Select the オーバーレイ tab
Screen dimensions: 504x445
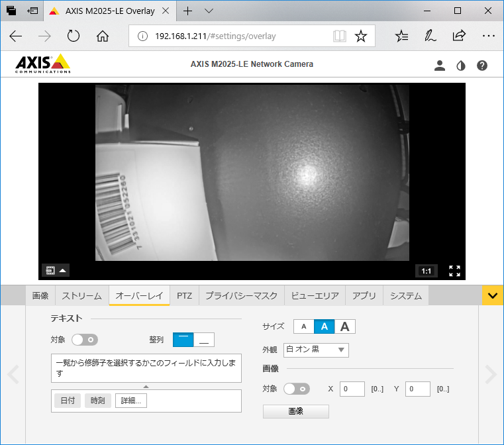[139, 295]
